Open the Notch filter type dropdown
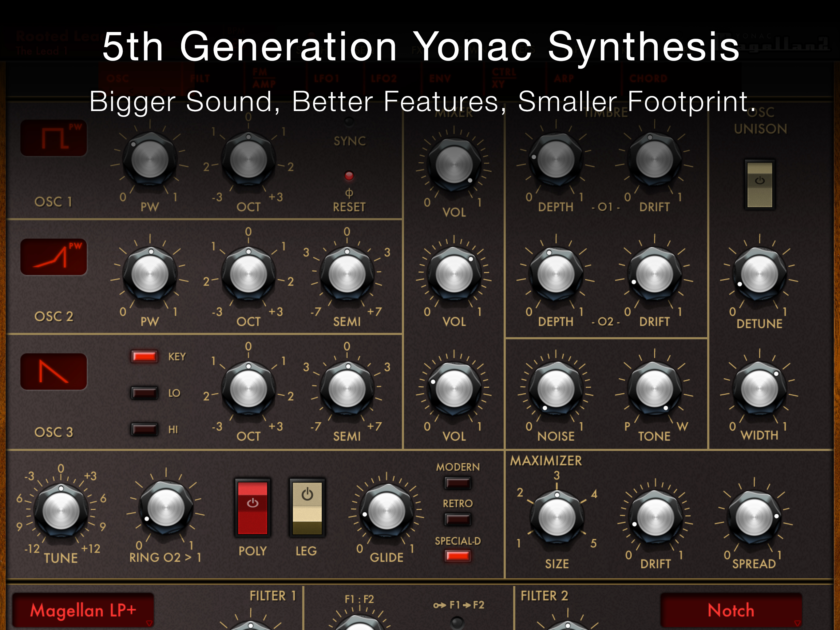840x630 pixels. point(731,610)
